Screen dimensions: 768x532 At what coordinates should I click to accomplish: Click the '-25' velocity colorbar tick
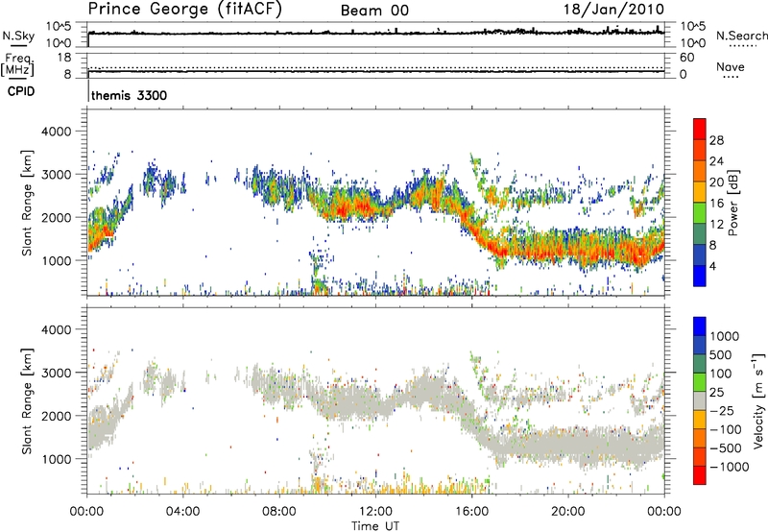722,411
